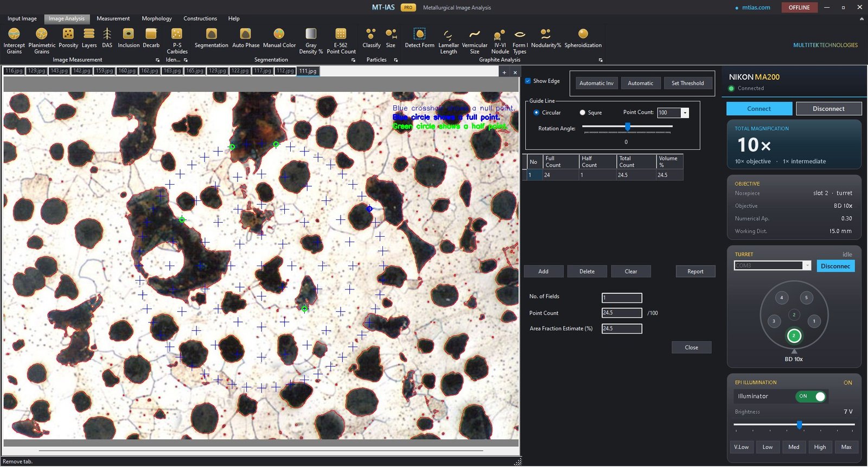Click the Automatic Inv button
This screenshot has width=868, height=467.
(x=596, y=83)
